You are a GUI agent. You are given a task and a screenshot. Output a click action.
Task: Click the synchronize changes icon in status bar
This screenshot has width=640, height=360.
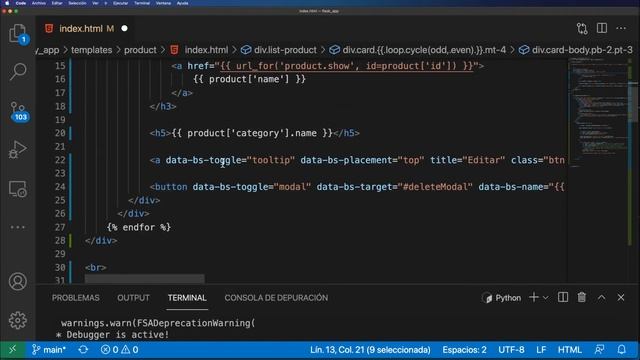pyautogui.click(x=83, y=350)
